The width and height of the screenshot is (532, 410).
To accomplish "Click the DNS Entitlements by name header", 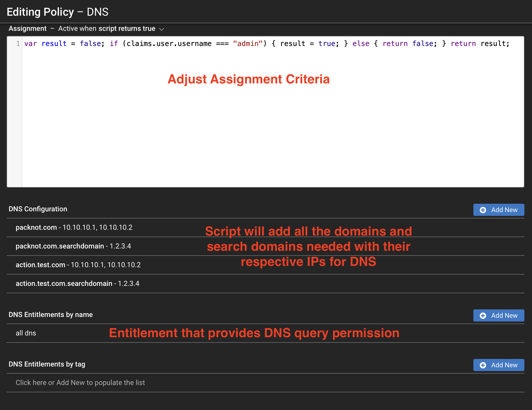I will tap(51, 315).
